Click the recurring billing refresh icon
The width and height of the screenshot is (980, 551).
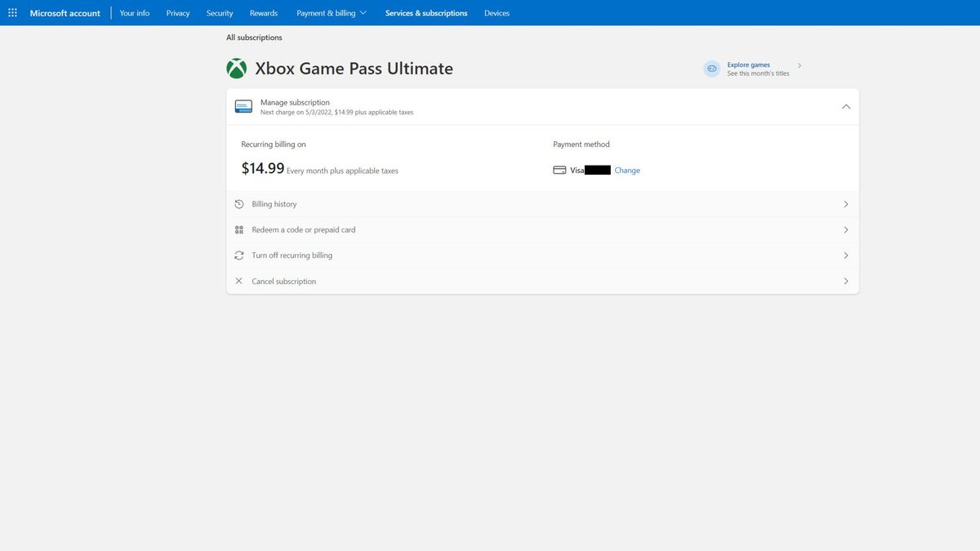coord(237,254)
